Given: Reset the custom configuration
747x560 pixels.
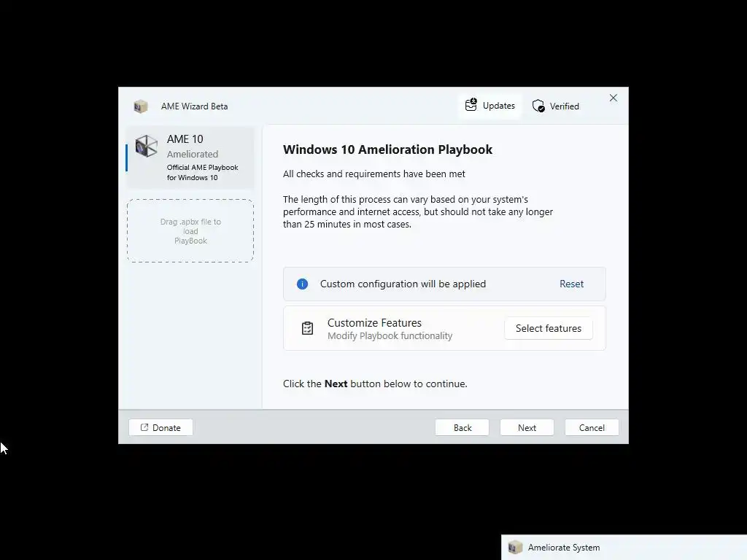Looking at the screenshot, I should pyautogui.click(x=571, y=284).
